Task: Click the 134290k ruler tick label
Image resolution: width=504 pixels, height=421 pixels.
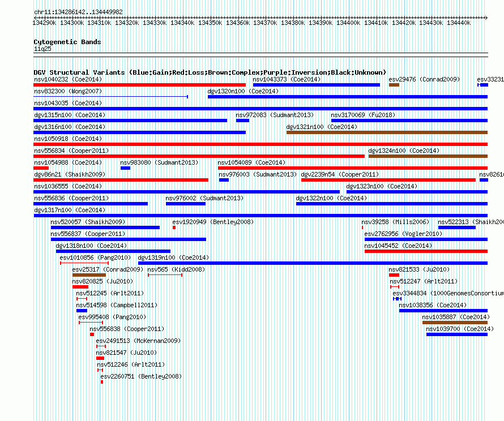Action: 44,23
